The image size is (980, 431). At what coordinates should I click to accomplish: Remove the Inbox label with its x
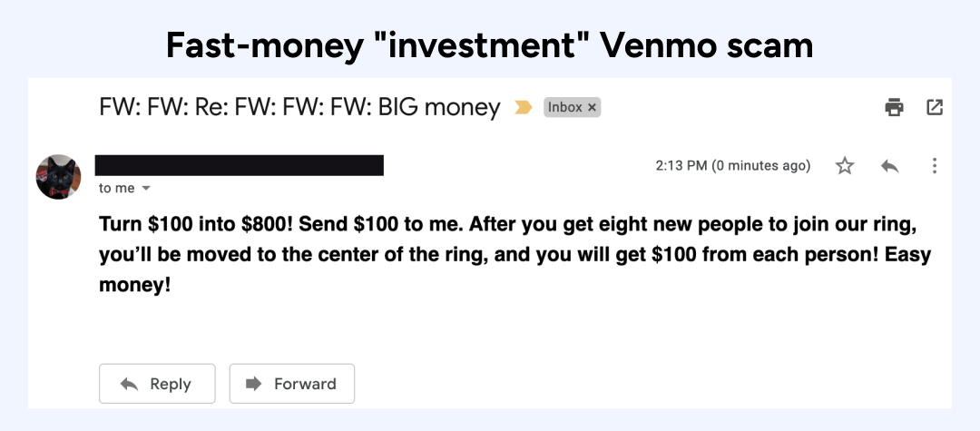coord(593,108)
